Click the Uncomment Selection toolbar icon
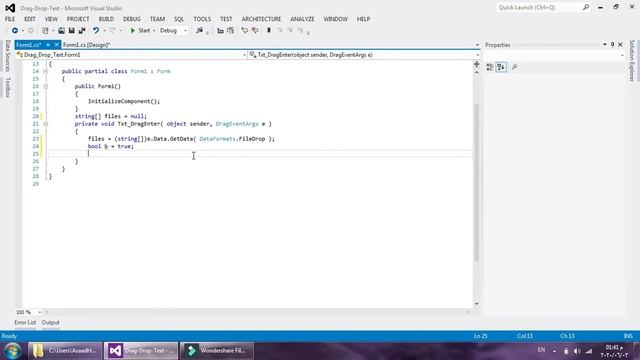 (255, 31)
